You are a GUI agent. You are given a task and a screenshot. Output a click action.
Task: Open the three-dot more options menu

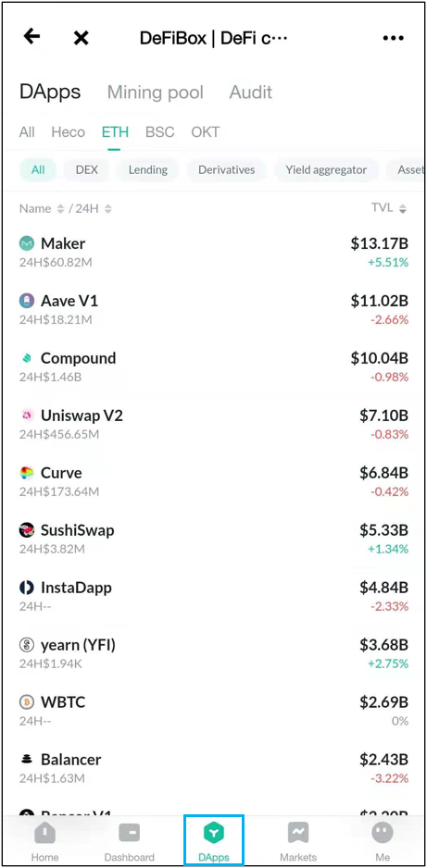394,38
